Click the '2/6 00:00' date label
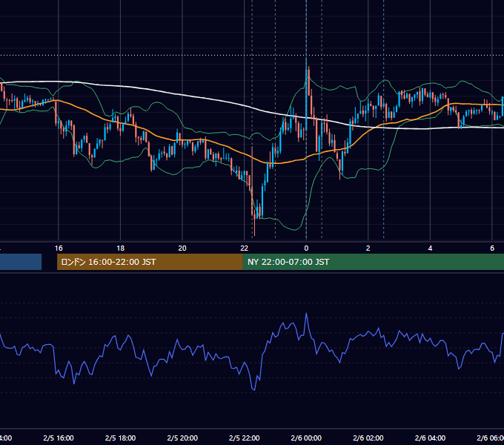Viewport: 504px width, 445px height. click(306, 438)
